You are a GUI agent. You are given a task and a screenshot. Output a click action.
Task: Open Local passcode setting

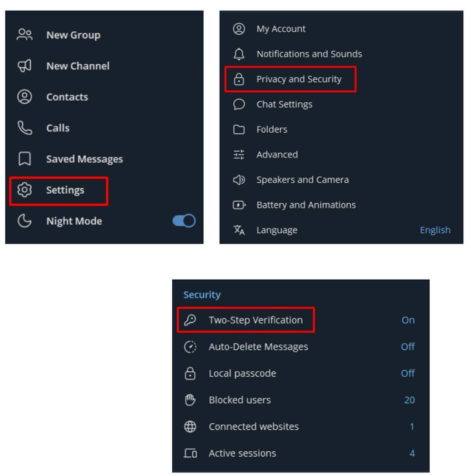pos(242,373)
